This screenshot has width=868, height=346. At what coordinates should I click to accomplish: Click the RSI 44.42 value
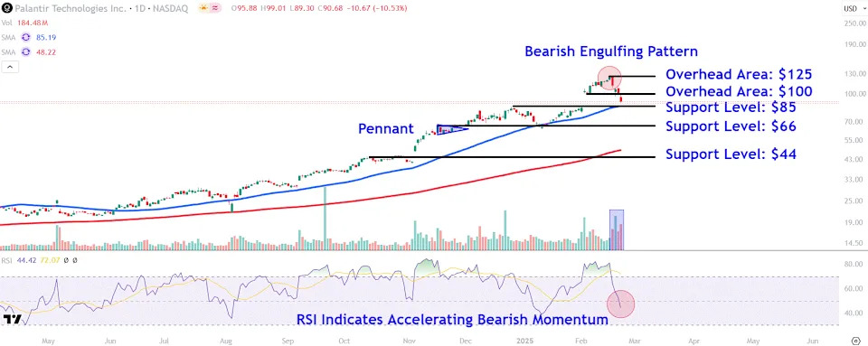[25, 260]
